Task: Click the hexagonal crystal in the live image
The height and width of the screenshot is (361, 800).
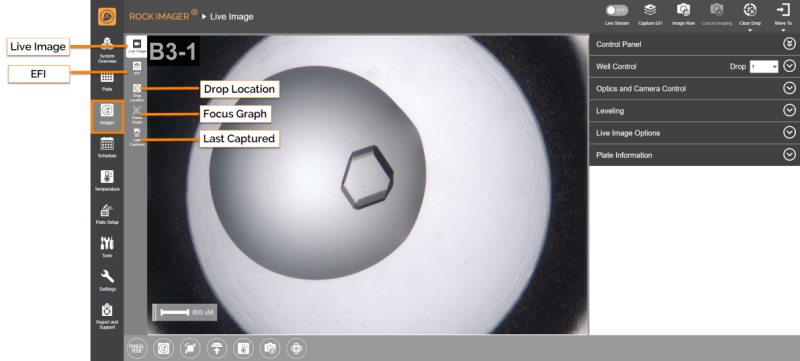Action: [x=367, y=177]
